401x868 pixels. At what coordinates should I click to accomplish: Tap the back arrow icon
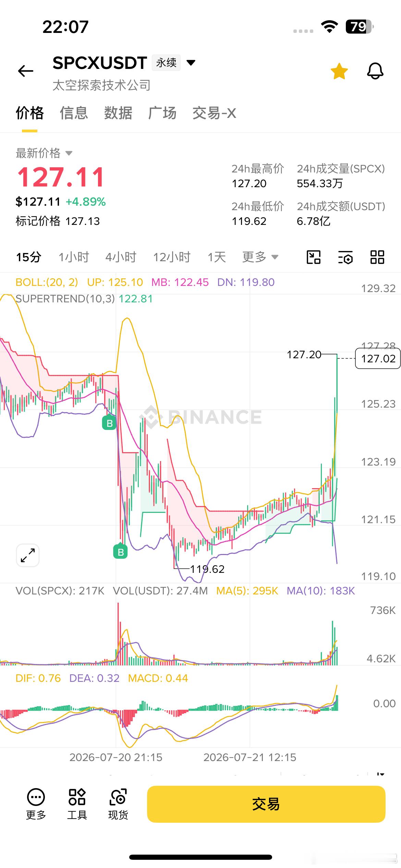tap(26, 71)
